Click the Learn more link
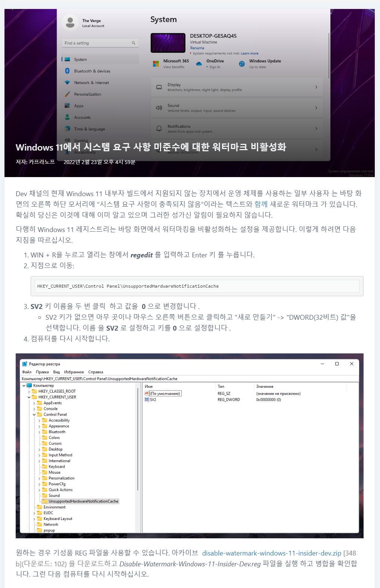The height and width of the screenshot is (588, 380). coord(249,53)
